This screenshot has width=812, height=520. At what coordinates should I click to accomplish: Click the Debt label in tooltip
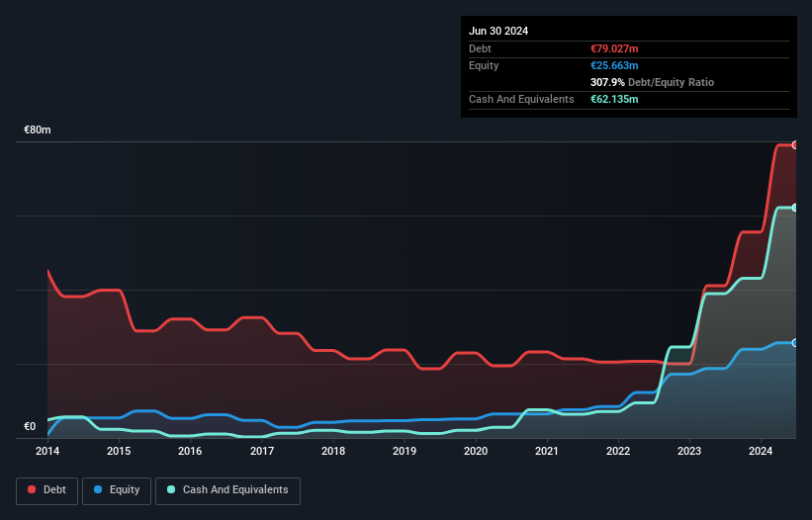[480, 48]
